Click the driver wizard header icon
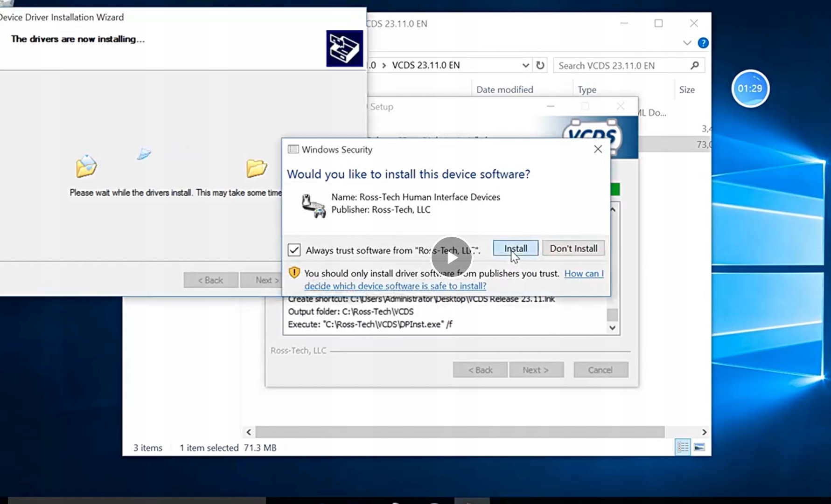Image resolution: width=831 pixels, height=504 pixels. pos(344,48)
